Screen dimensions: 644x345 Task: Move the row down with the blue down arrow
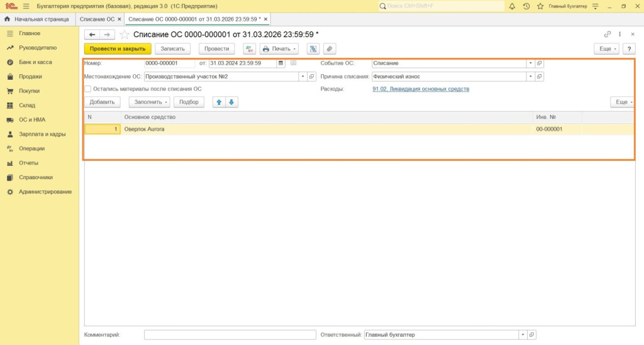231,102
